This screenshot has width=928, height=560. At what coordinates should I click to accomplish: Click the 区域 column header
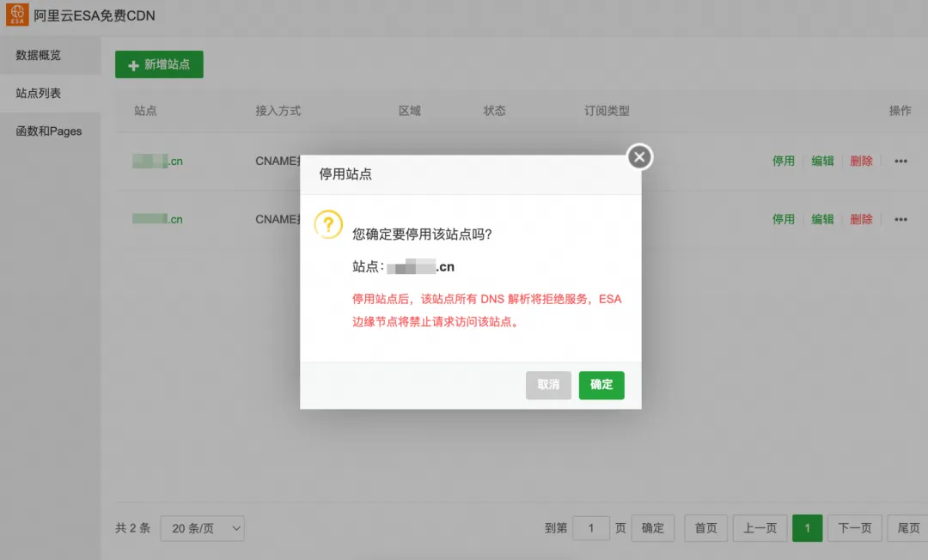[x=410, y=111]
